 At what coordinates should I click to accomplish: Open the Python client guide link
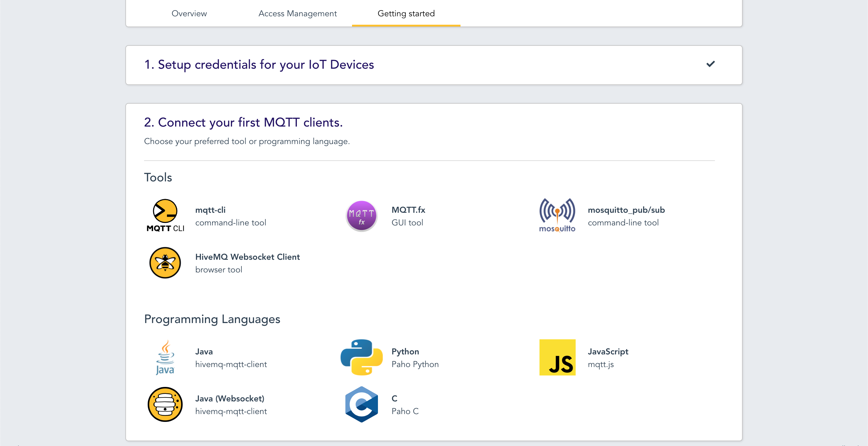coord(405,352)
